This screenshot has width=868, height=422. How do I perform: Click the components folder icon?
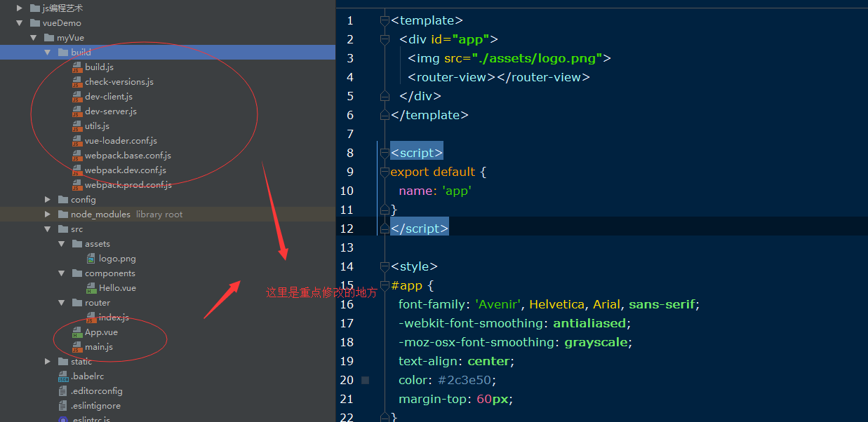(x=77, y=273)
